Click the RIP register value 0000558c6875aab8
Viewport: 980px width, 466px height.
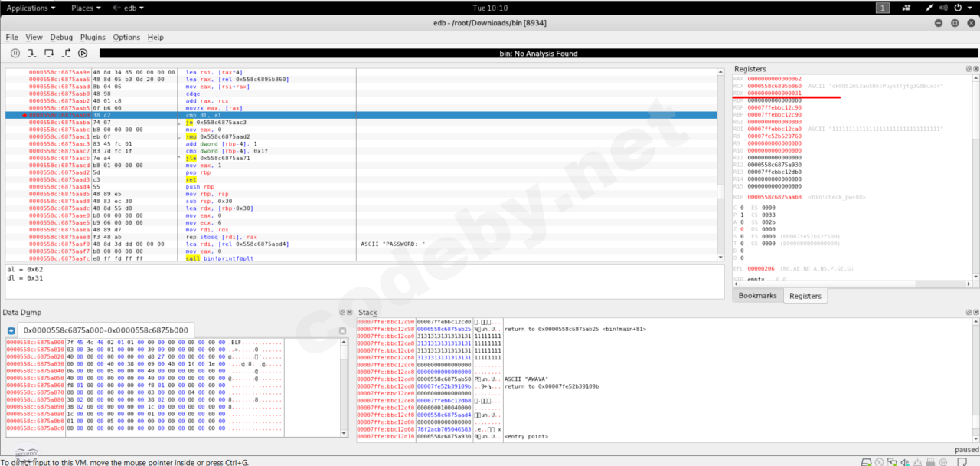774,197
